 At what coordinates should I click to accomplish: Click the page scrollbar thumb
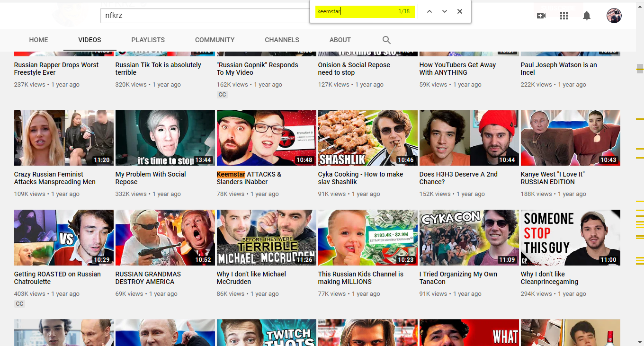point(640,69)
